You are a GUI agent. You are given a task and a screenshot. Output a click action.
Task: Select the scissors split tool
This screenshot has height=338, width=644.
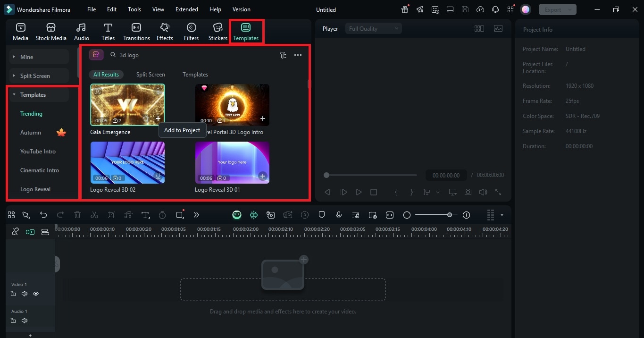(94, 215)
